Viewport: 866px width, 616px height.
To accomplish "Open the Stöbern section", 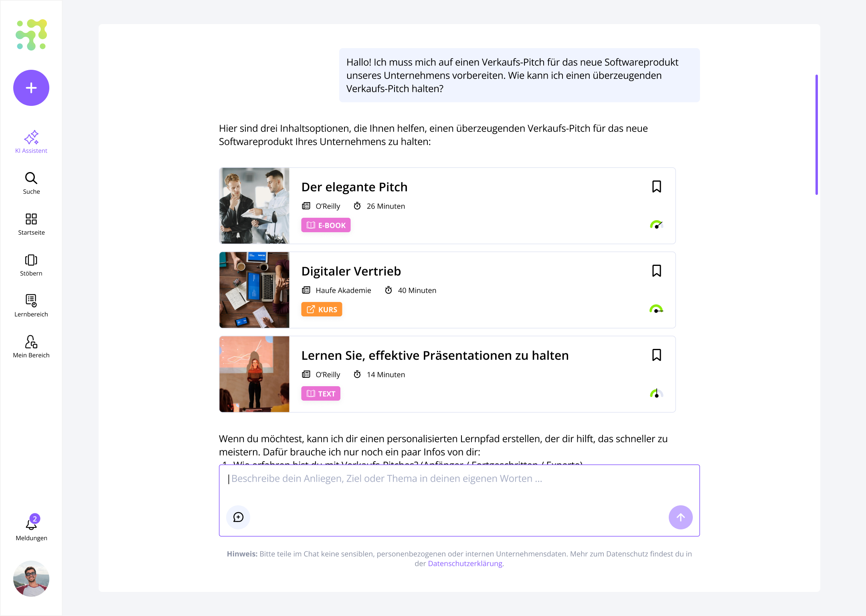I will click(x=31, y=265).
